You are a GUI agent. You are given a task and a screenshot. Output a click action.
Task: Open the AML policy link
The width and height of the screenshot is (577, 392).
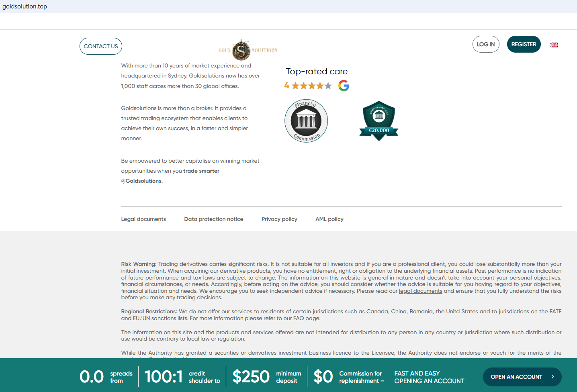coord(329,219)
